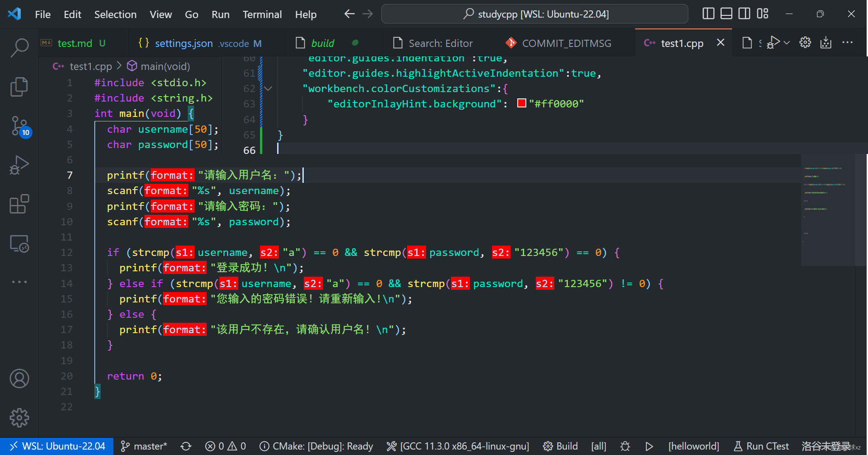The height and width of the screenshot is (455, 868).
Task: Toggle the primary side bar layout icon
Action: [x=709, y=14]
